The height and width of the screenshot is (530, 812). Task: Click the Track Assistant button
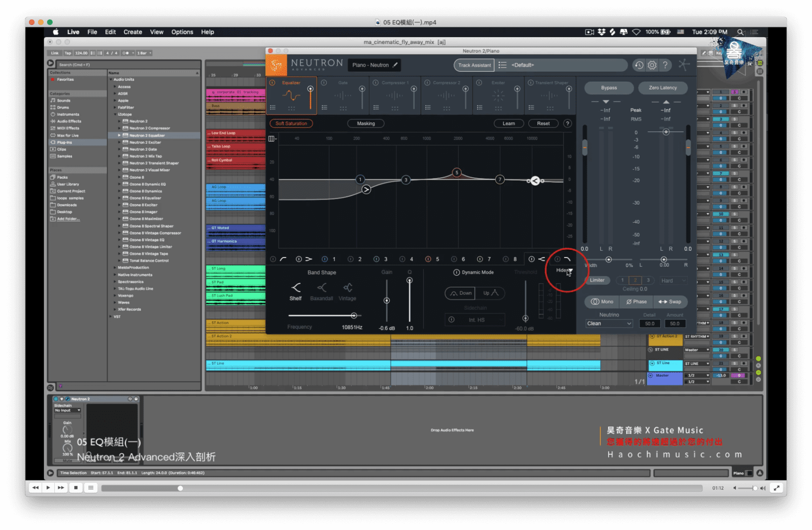click(x=474, y=65)
